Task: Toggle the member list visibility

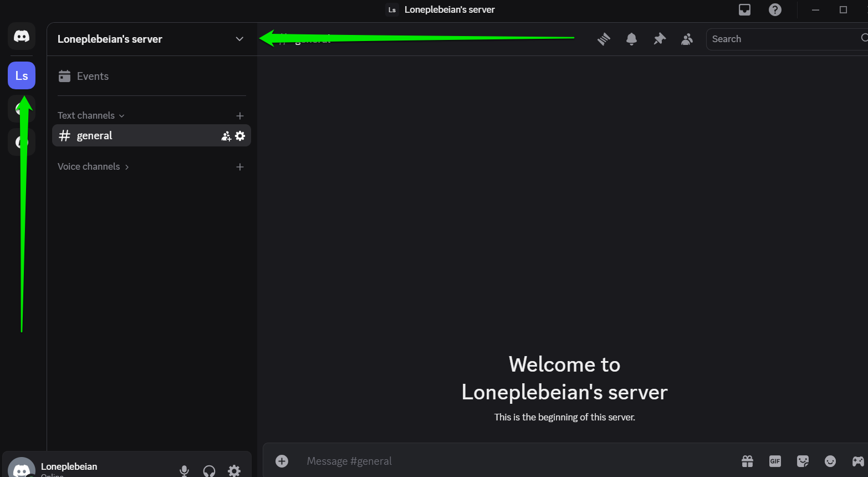Action: click(x=687, y=39)
